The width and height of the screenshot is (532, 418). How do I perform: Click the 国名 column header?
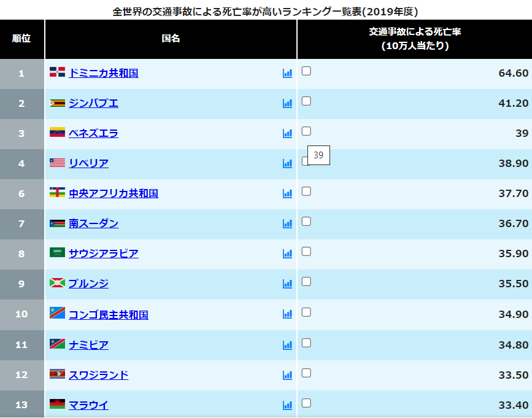click(171, 39)
